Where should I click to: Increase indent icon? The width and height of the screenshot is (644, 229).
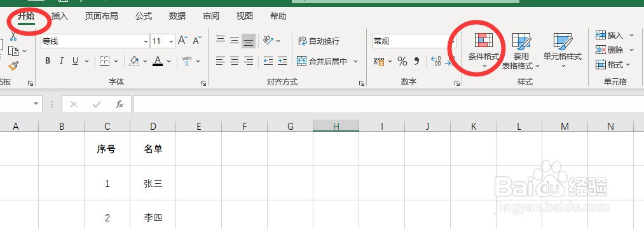[282, 61]
